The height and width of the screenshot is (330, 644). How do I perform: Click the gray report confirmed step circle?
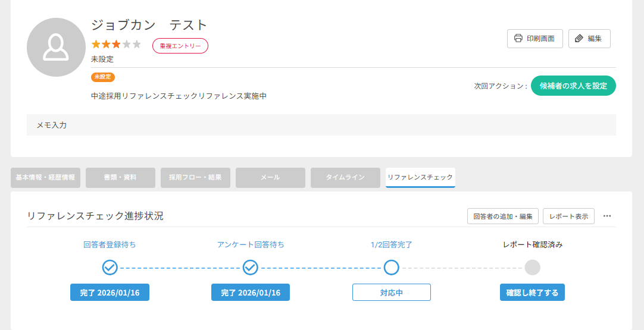click(532, 268)
